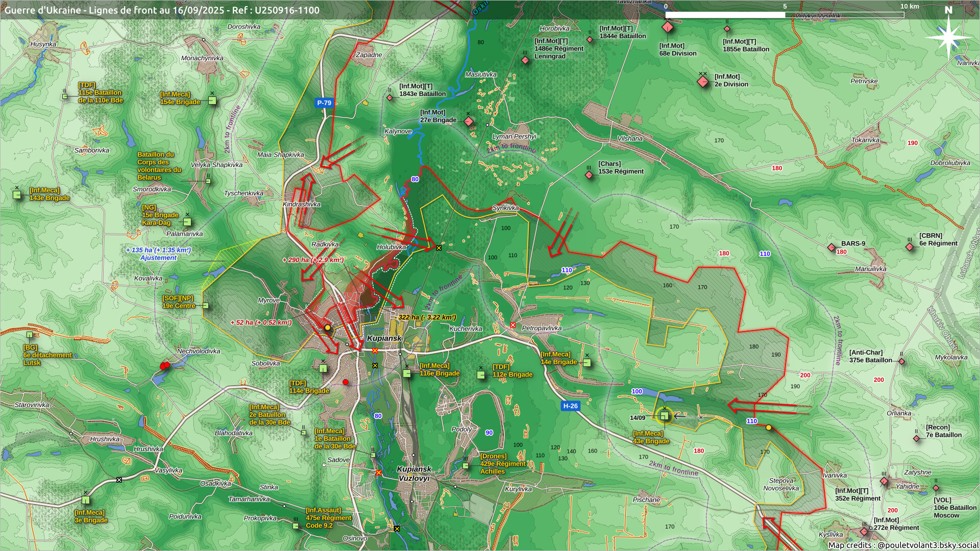Click the yellow dot marker in Kupiansk
The height and width of the screenshot is (551, 980).
pyautogui.click(x=328, y=328)
